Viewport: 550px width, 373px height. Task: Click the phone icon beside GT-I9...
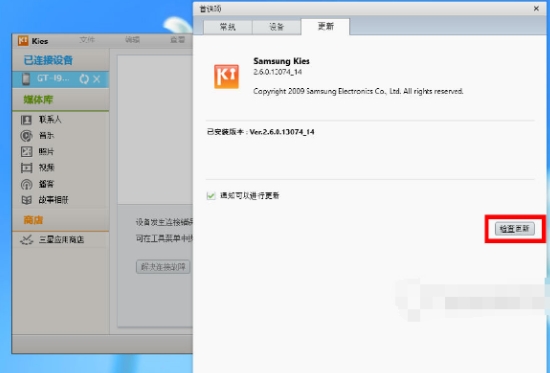[26, 79]
